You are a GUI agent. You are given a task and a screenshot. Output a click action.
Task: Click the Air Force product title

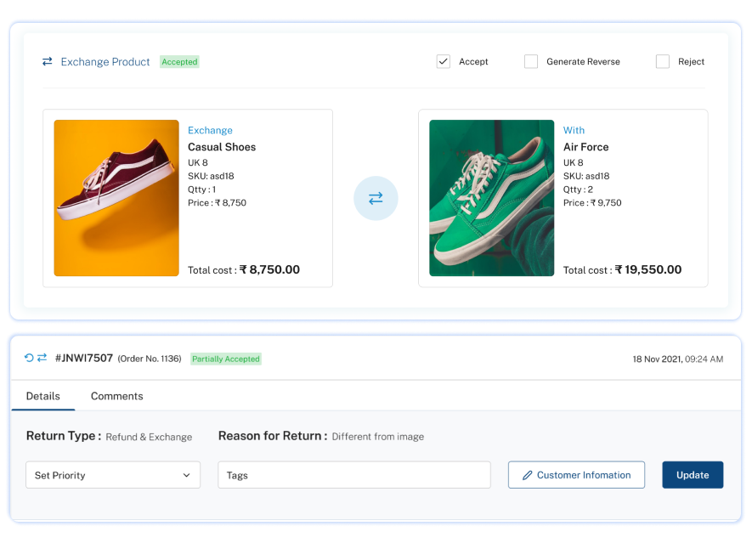click(x=585, y=147)
